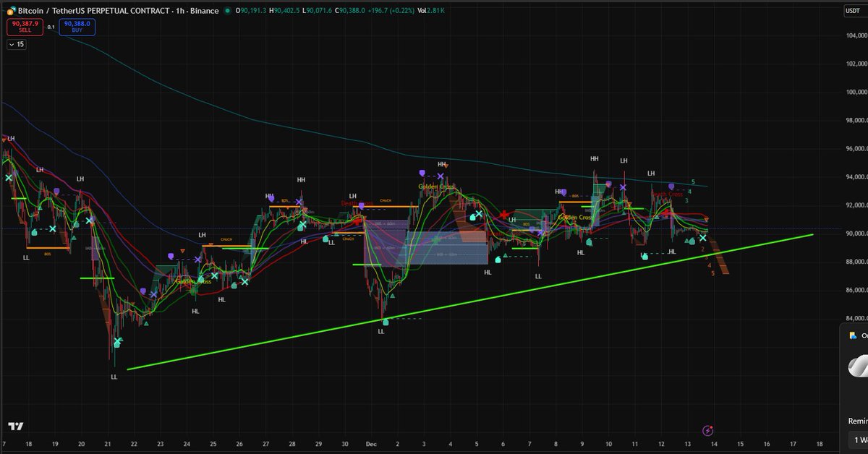Click the 'Golden Cross' label near December 3
Image resolution: width=868 pixels, height=454 pixels.
(436, 187)
